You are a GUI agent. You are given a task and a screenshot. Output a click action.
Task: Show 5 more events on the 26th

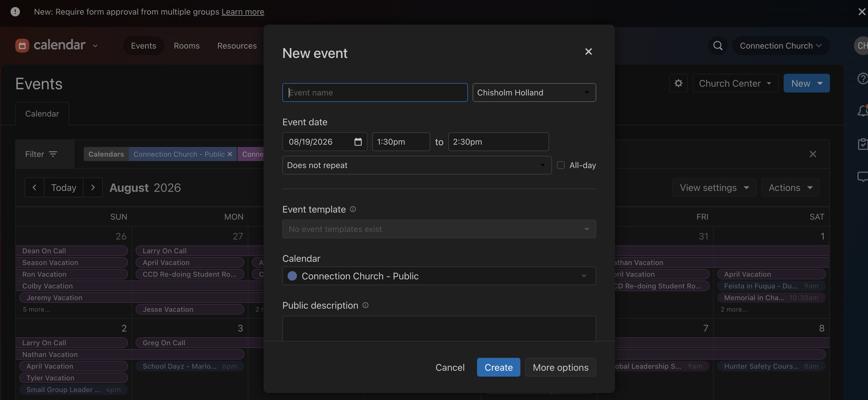[x=36, y=309]
